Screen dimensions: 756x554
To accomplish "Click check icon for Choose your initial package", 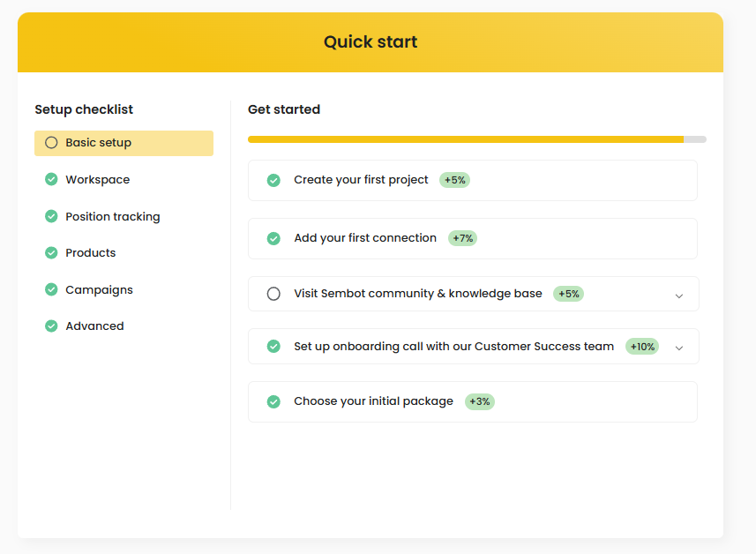I will 273,401.
